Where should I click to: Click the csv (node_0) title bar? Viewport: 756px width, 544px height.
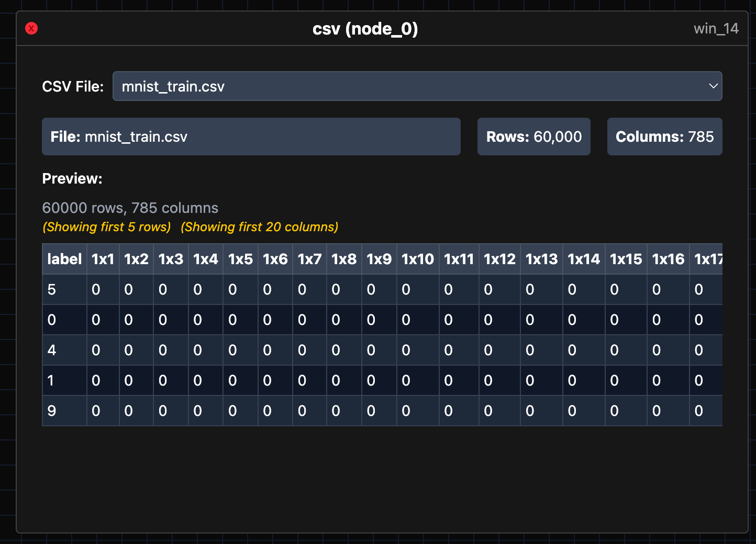365,29
